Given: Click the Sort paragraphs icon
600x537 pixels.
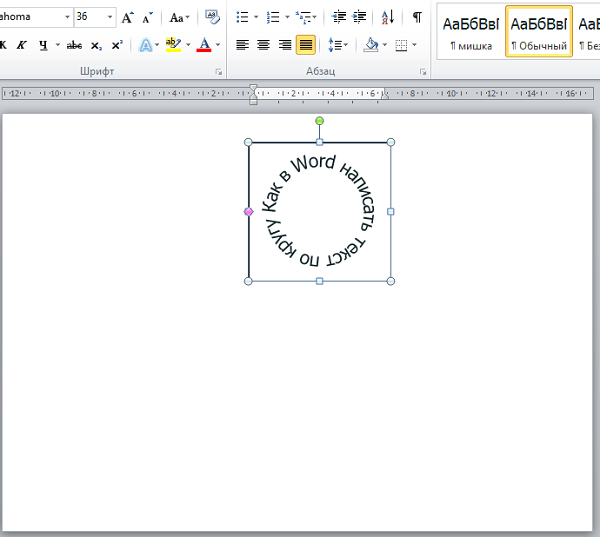Looking at the screenshot, I should 389,17.
